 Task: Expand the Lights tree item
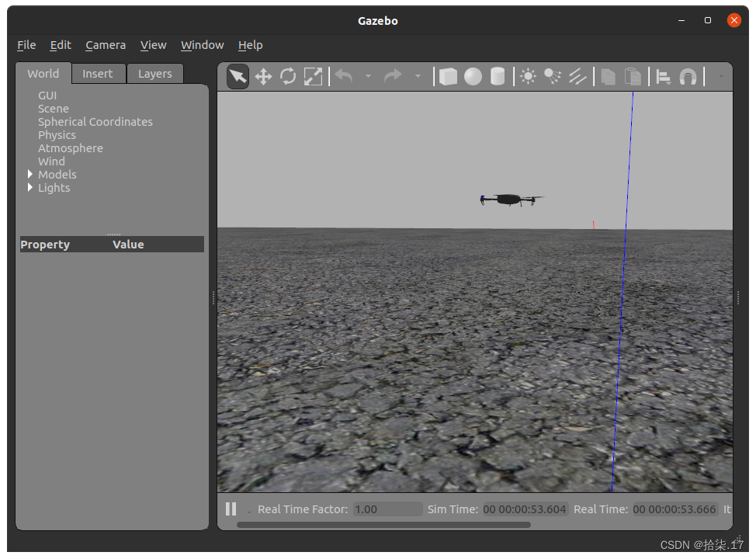[30, 188]
